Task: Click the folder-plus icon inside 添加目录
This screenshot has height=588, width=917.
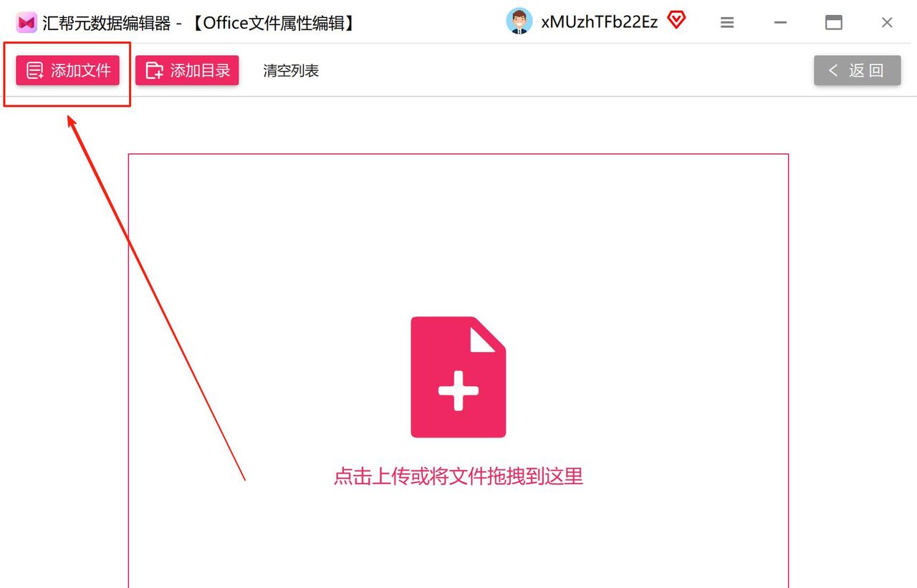Action: pos(154,70)
